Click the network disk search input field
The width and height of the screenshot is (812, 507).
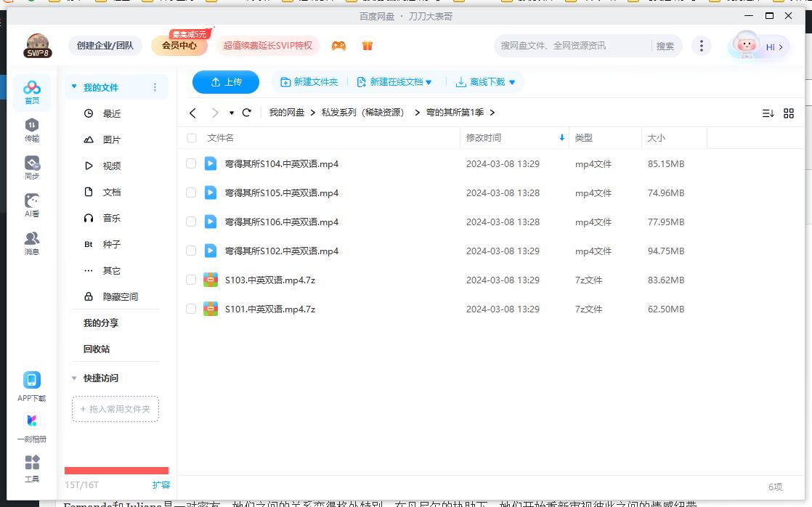coord(567,45)
